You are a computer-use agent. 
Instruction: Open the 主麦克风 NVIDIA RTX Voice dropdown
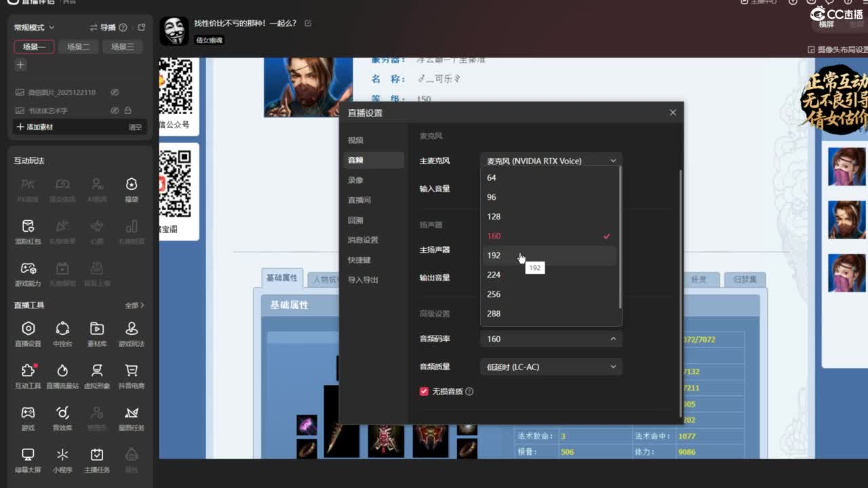(551, 161)
